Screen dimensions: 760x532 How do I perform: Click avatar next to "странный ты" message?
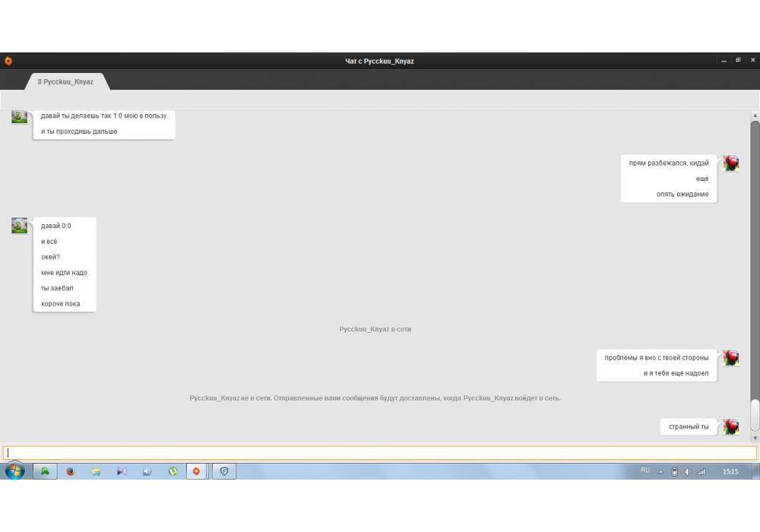731,427
